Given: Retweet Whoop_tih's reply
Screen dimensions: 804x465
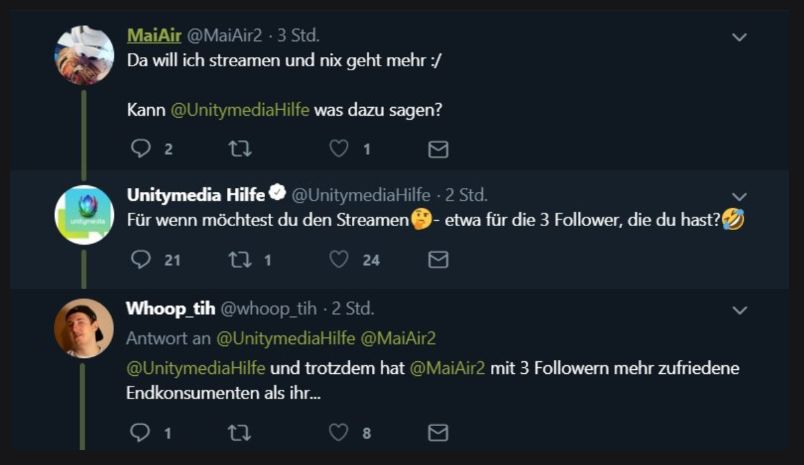Looking at the screenshot, I should click(x=240, y=433).
